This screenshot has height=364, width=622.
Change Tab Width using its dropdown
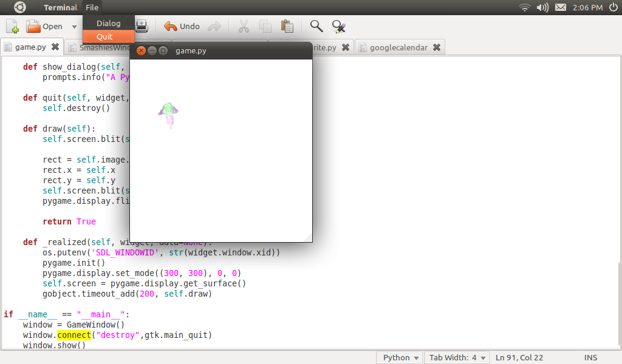point(457,357)
